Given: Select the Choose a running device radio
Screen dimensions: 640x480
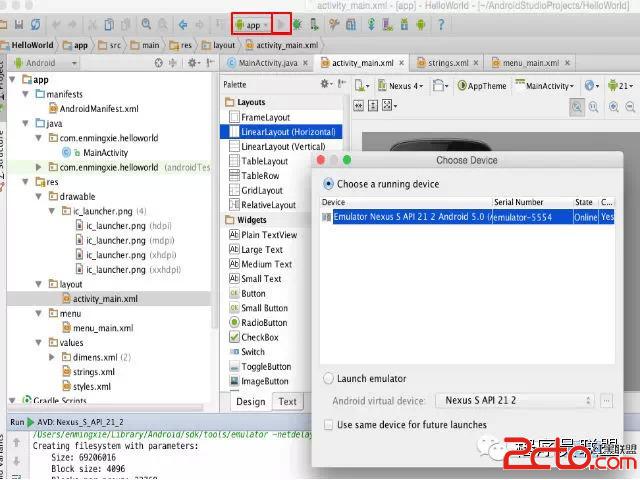Looking at the screenshot, I should click(x=328, y=184).
